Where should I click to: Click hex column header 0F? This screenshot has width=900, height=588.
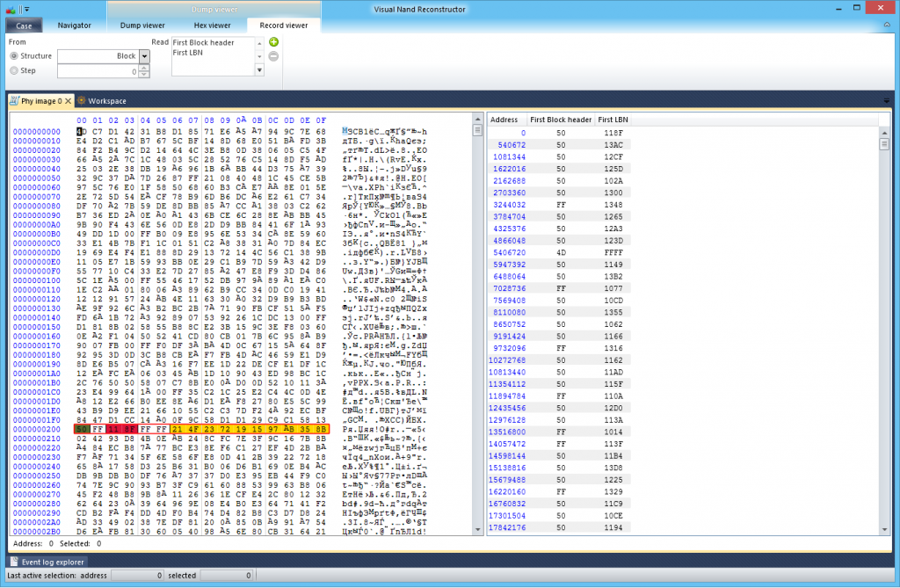321,120
